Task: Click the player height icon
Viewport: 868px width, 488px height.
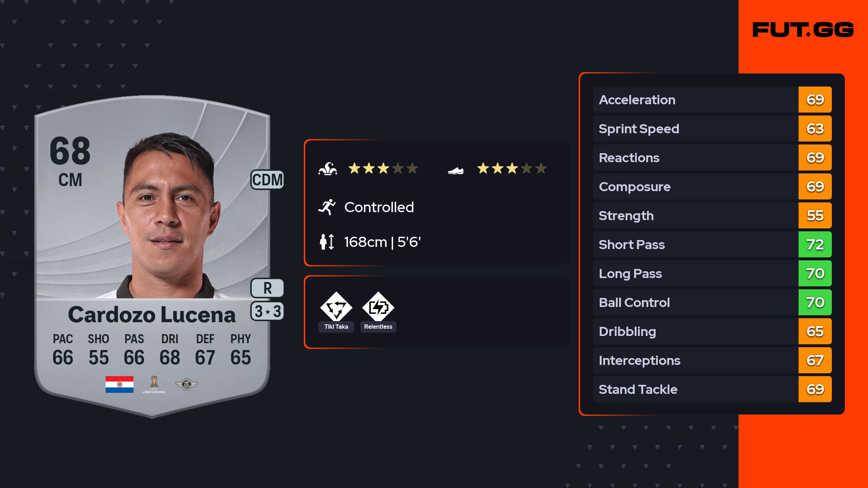Action: (x=327, y=242)
